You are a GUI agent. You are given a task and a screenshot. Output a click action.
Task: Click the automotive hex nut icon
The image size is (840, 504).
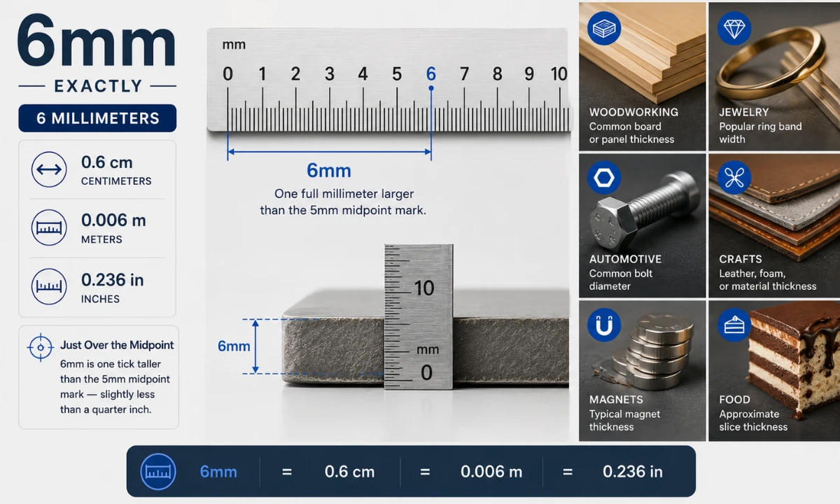coord(603,178)
